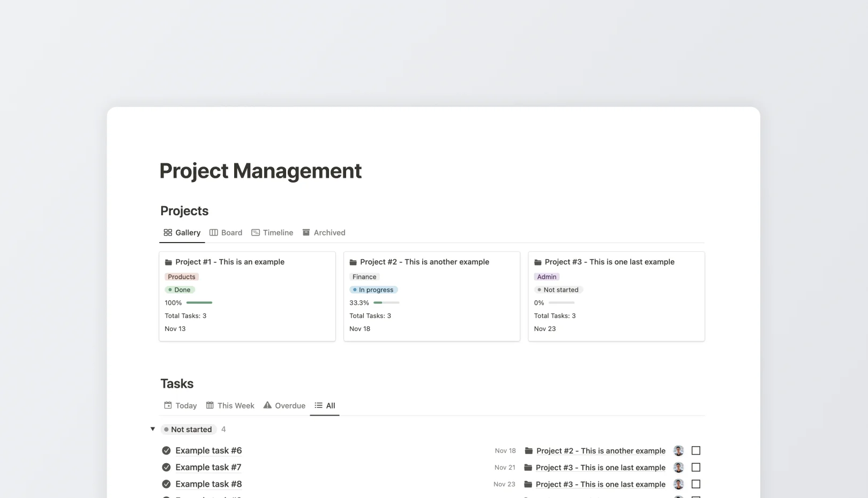Click the 33.3% progress bar on Project #2
Screen dimensions: 868x498
[386, 303]
